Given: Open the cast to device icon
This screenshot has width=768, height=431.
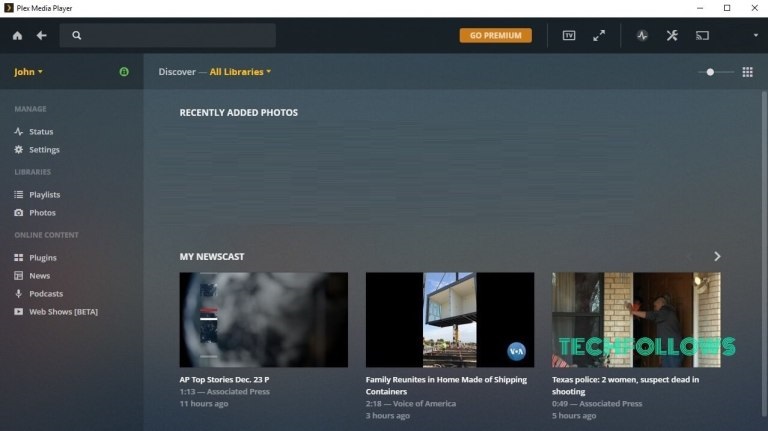Looking at the screenshot, I should click(x=702, y=35).
